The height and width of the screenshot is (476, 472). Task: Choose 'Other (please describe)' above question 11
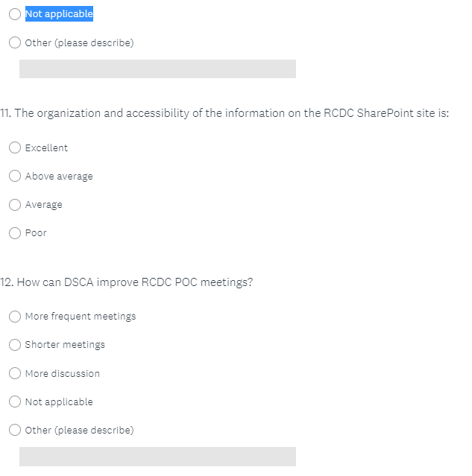pyautogui.click(x=15, y=42)
